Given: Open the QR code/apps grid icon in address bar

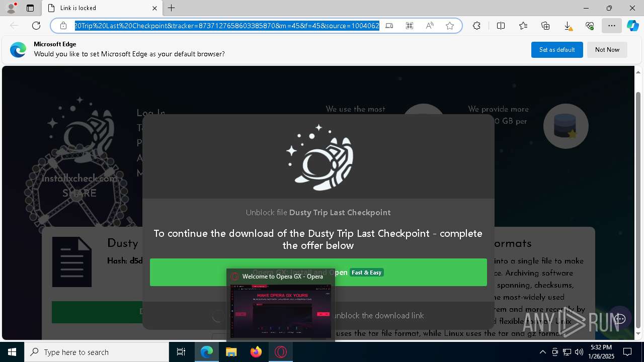Looking at the screenshot, I should 410,26.
